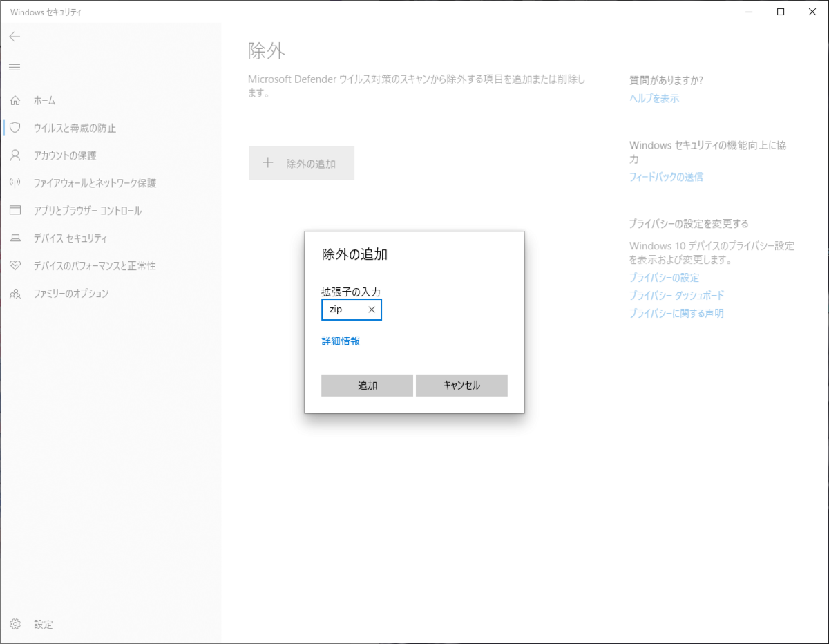Screen dimensions: 829x644
Task: Click the 追加 button in the dialog
Action: coord(367,386)
